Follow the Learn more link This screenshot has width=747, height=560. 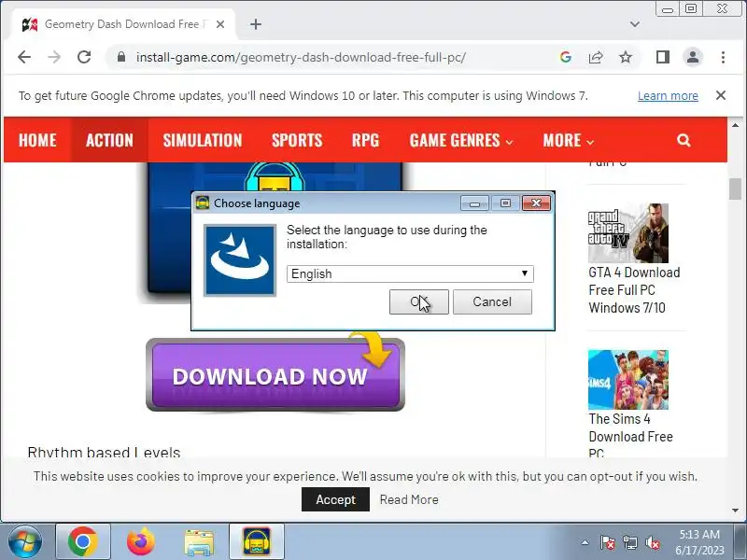[668, 96]
